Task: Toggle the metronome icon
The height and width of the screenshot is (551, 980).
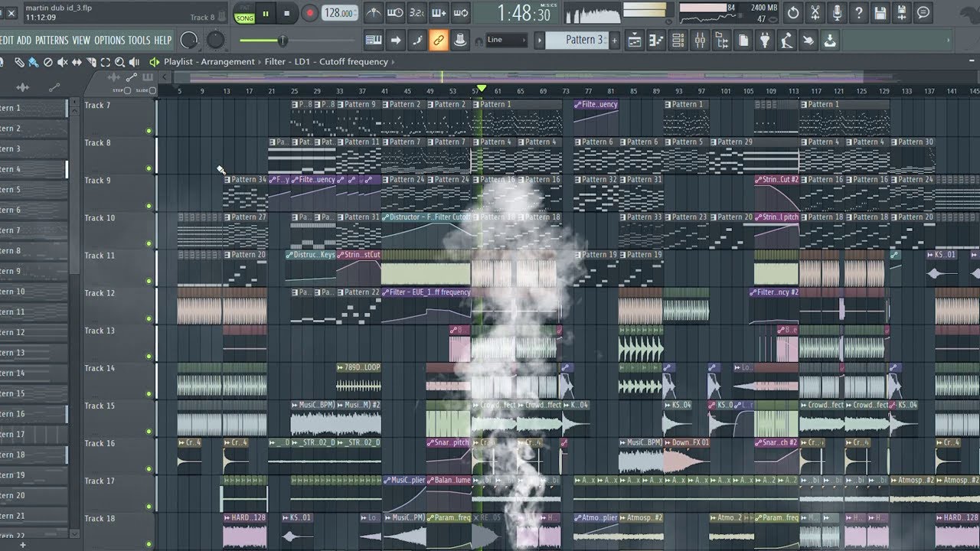Action: point(373,13)
